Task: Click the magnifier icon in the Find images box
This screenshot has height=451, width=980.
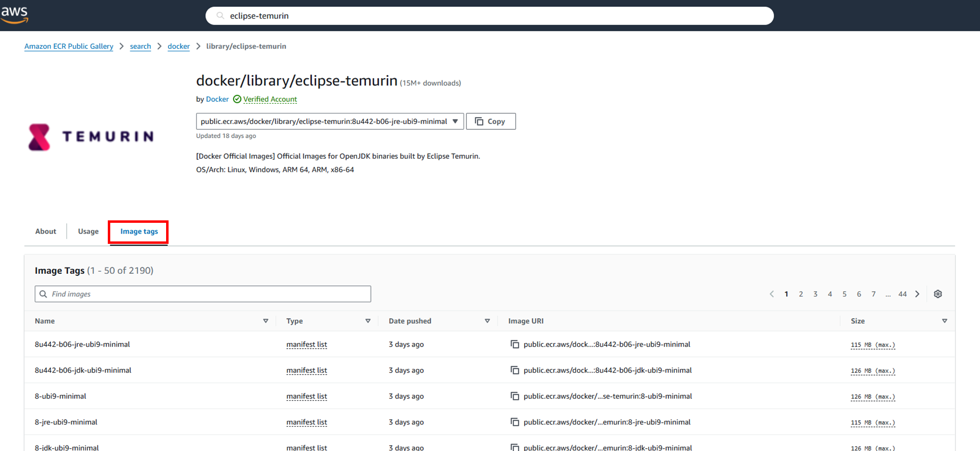Action: click(x=43, y=294)
